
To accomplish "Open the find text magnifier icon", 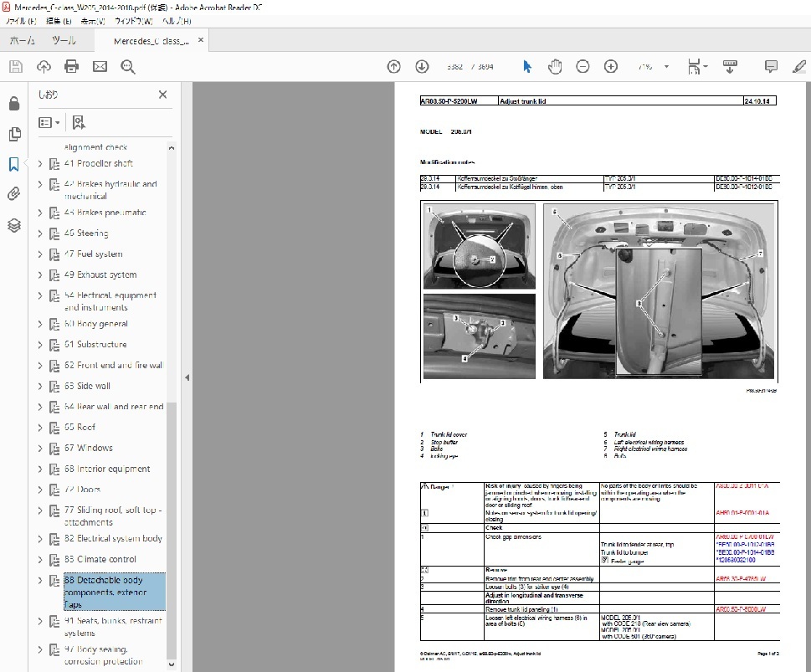I will point(128,66).
